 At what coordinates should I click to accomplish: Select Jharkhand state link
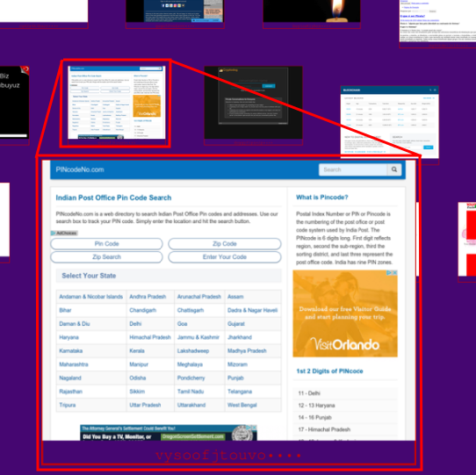[240, 337]
